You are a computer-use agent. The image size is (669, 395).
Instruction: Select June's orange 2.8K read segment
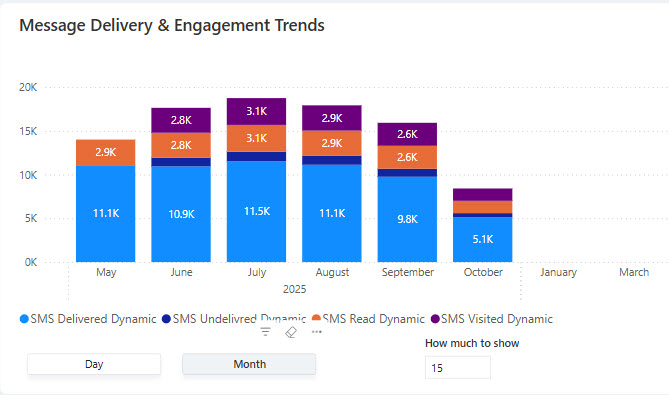coord(181,145)
